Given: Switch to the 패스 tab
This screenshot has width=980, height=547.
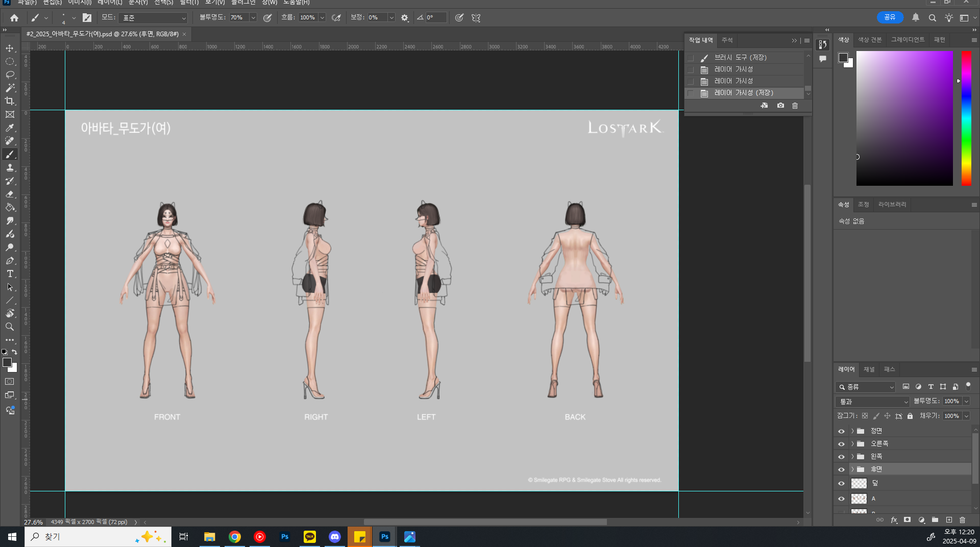Looking at the screenshot, I should [x=889, y=369].
